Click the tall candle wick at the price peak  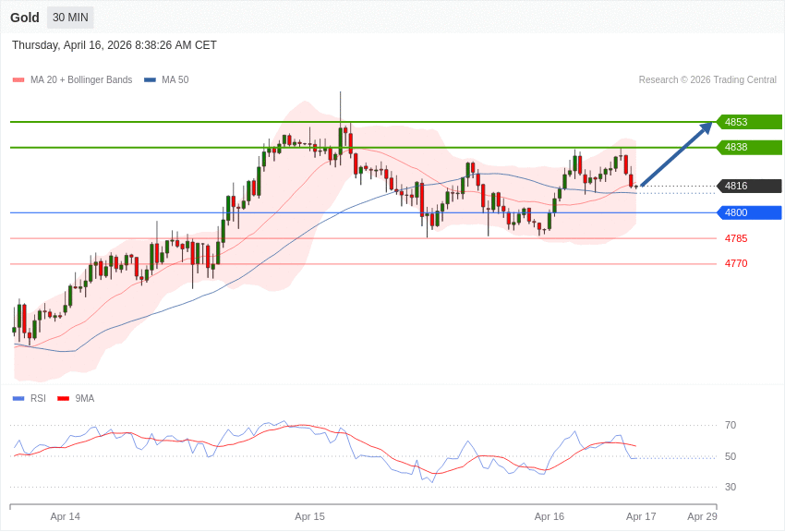(x=340, y=106)
